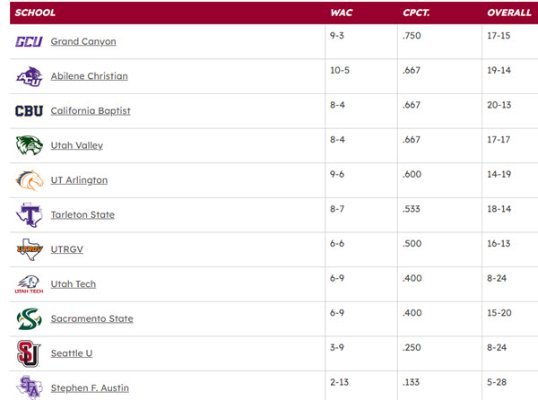Click the Tarleton State T logo
The height and width of the screenshot is (400, 538).
point(29,215)
